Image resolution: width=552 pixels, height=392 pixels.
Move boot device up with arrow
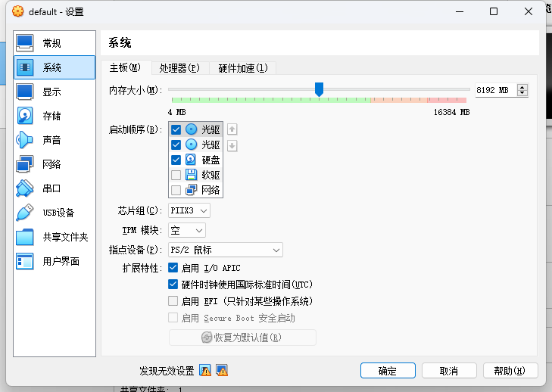pyautogui.click(x=232, y=129)
